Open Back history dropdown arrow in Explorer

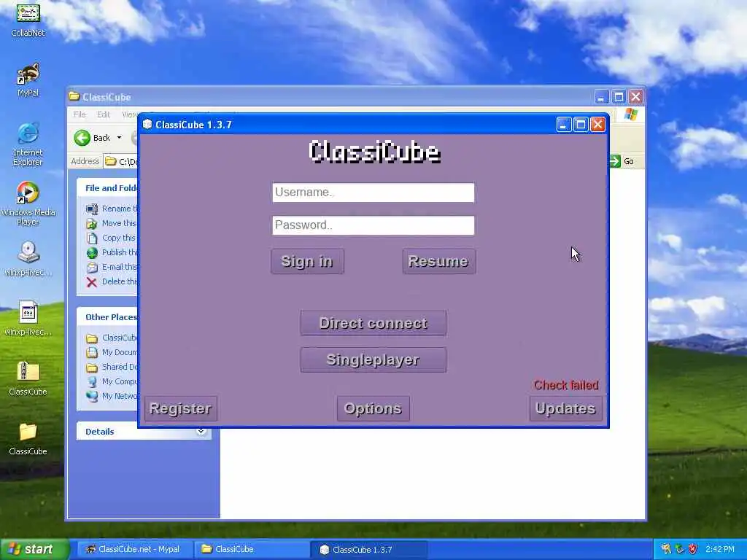pyautogui.click(x=119, y=138)
